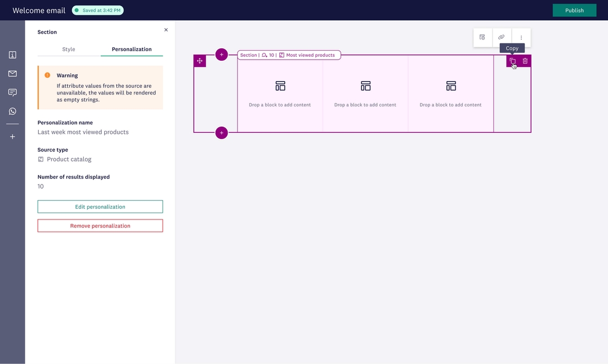Open the three-dot overflow menu
The height and width of the screenshot is (364, 608).
click(521, 37)
